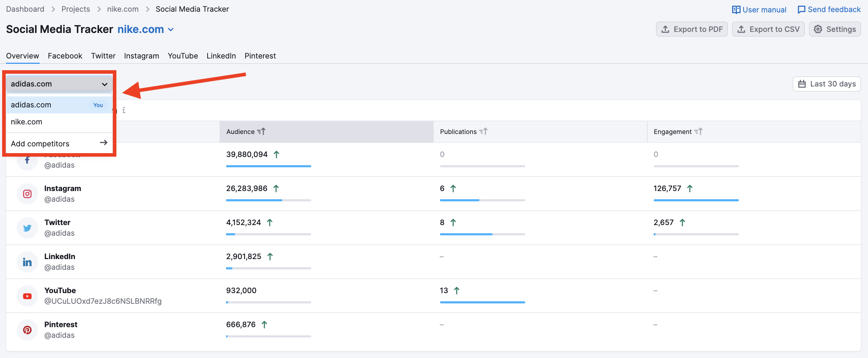Select nike.com from the dropdown list
868x358 pixels.
pyautogui.click(x=27, y=122)
